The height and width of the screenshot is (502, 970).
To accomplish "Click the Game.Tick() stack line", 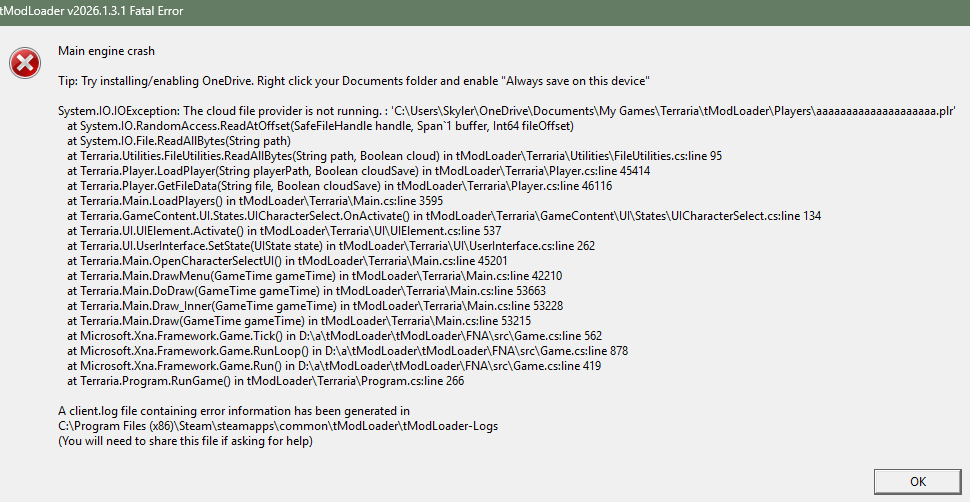I will (335, 336).
